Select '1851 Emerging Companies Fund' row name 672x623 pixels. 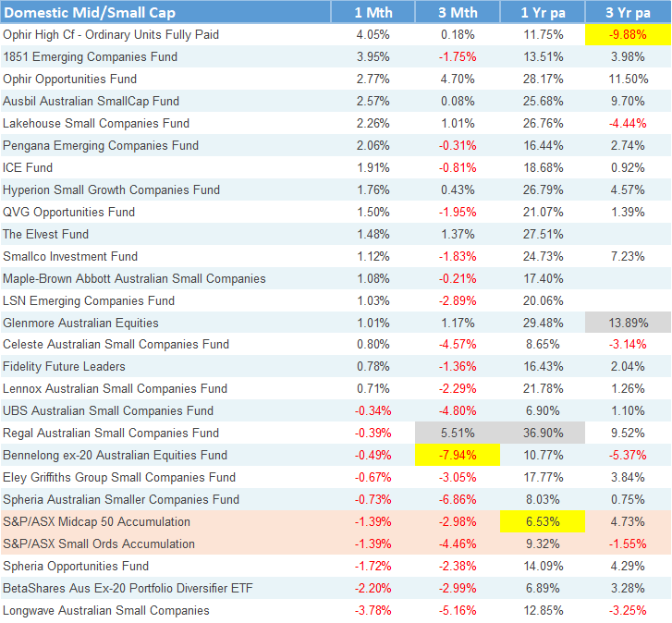pyautogui.click(x=90, y=57)
